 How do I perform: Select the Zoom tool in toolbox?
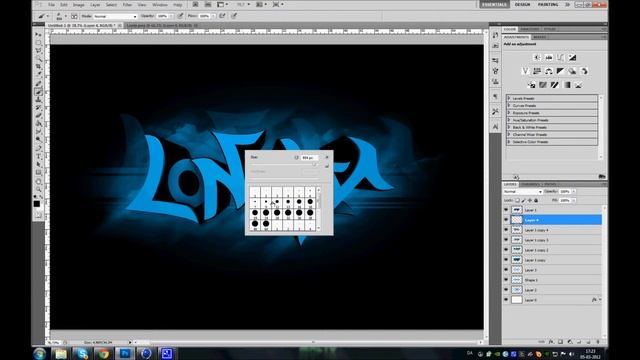[x=38, y=189]
